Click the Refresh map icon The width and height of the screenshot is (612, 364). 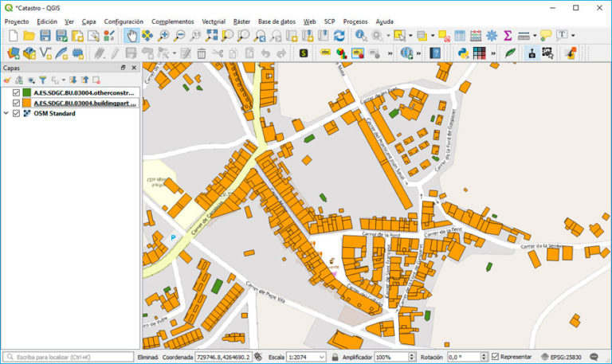point(339,36)
